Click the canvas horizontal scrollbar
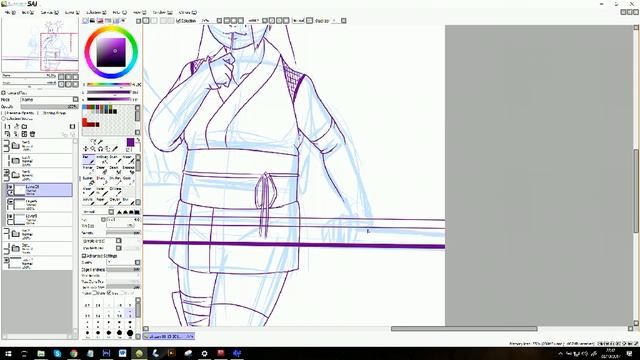This screenshot has width=640, height=360. tap(464, 329)
